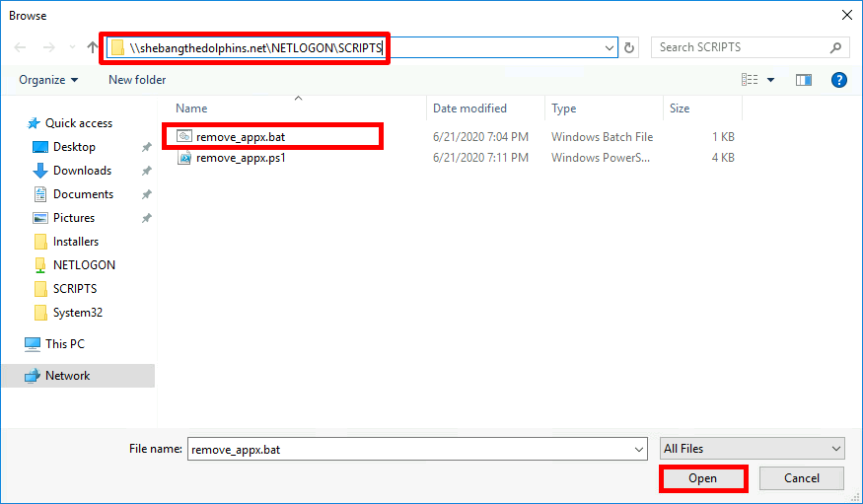Click the This PC computer icon
The image size is (863, 504).
(x=33, y=344)
